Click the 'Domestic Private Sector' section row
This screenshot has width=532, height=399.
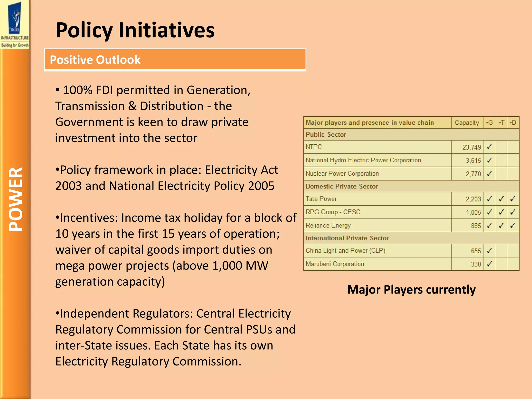[411, 186]
